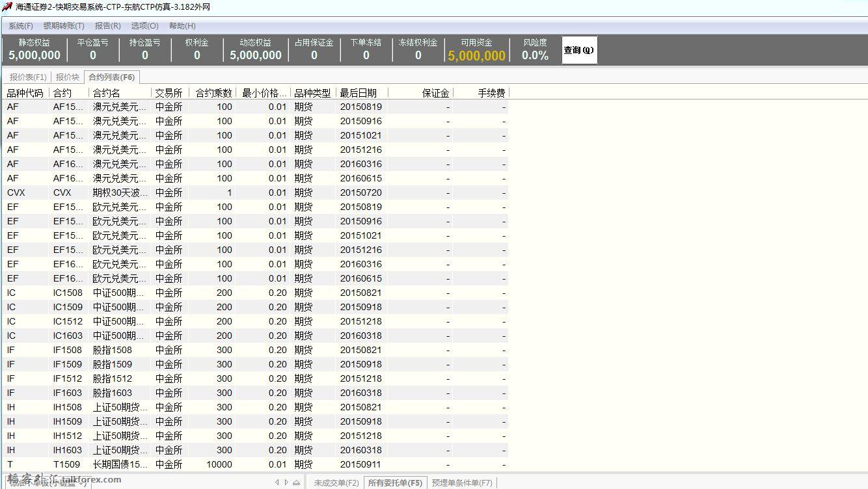Sort by the 手续费 column header

[x=481, y=93]
